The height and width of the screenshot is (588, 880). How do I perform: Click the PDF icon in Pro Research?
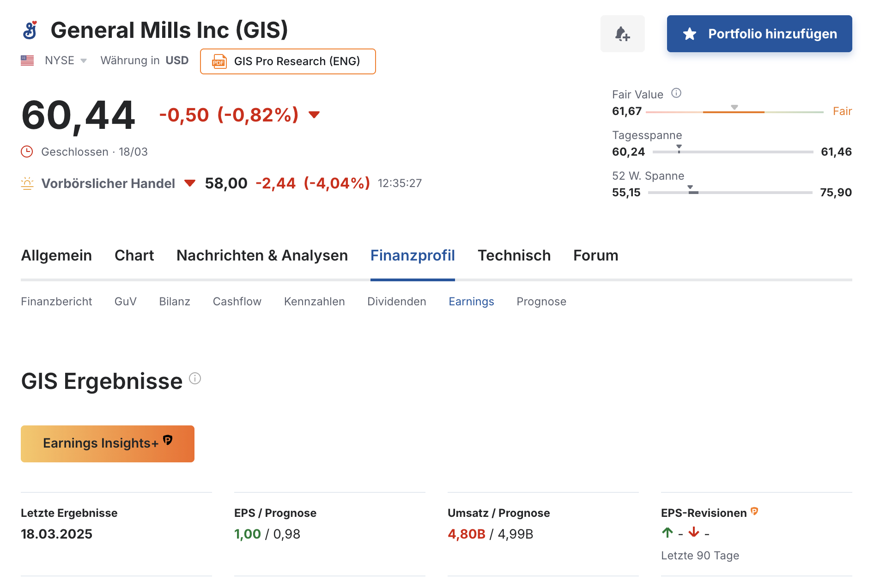pos(219,61)
